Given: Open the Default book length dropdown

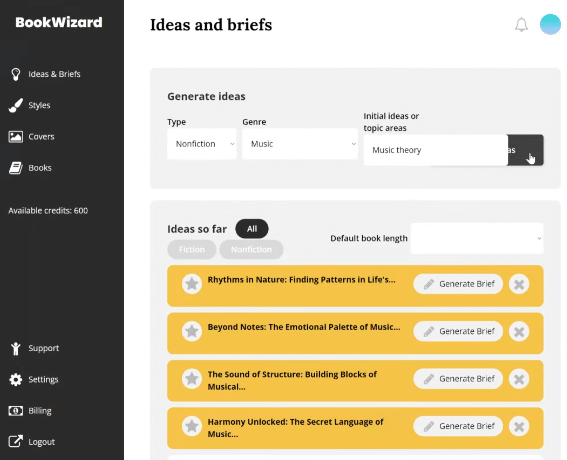Looking at the screenshot, I should coord(477,238).
